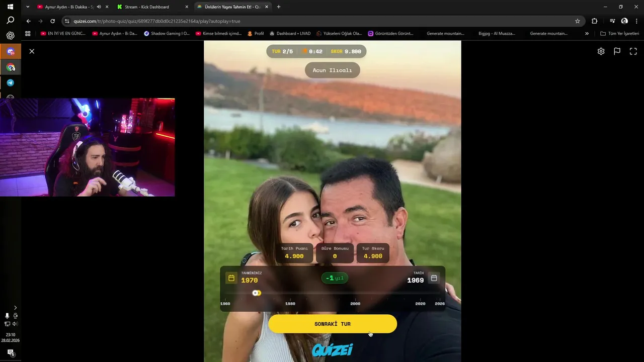Click the Süre Bonusu box
Image resolution: width=644 pixels, height=362 pixels.
point(335,253)
